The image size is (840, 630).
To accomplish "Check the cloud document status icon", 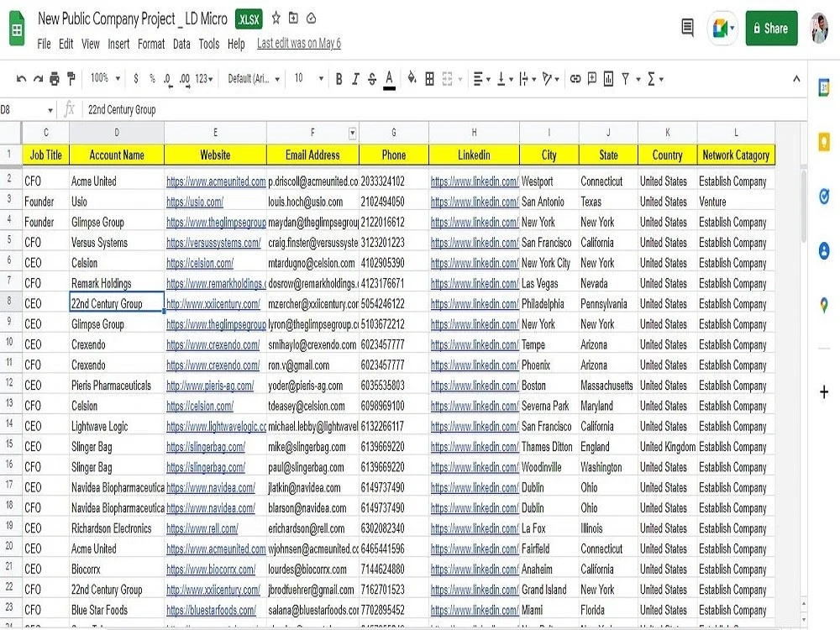I will point(312,18).
